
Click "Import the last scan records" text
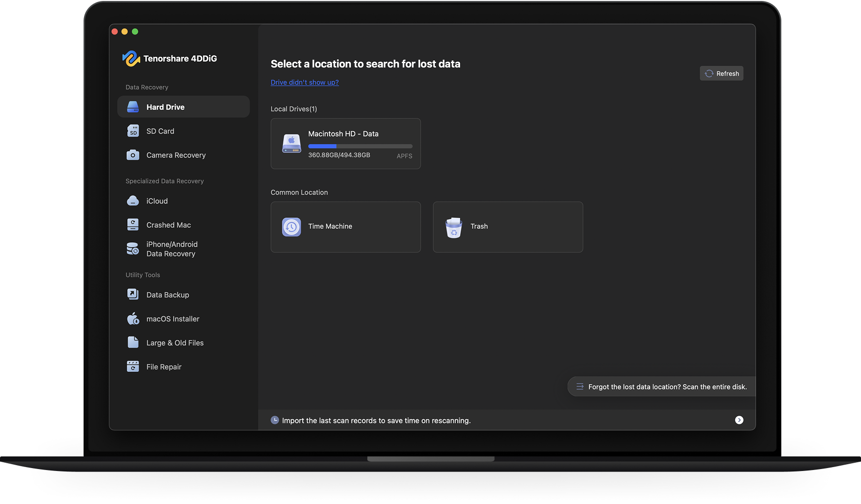[x=376, y=420]
